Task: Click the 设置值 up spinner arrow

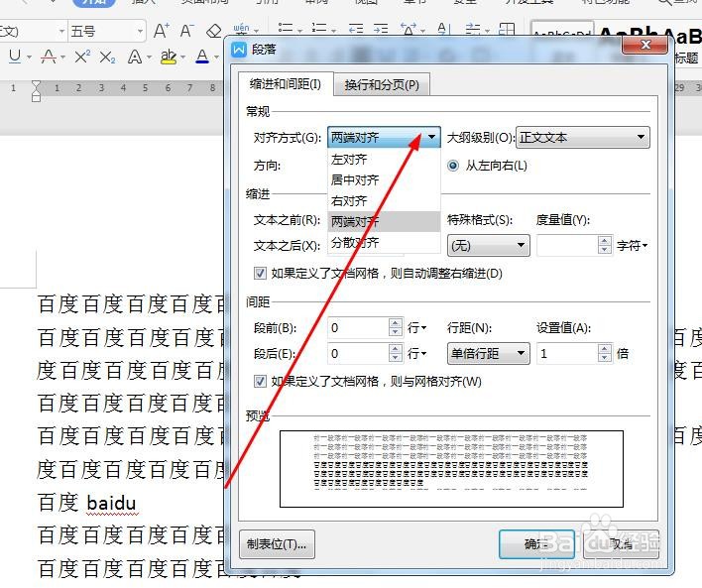Action: [605, 349]
